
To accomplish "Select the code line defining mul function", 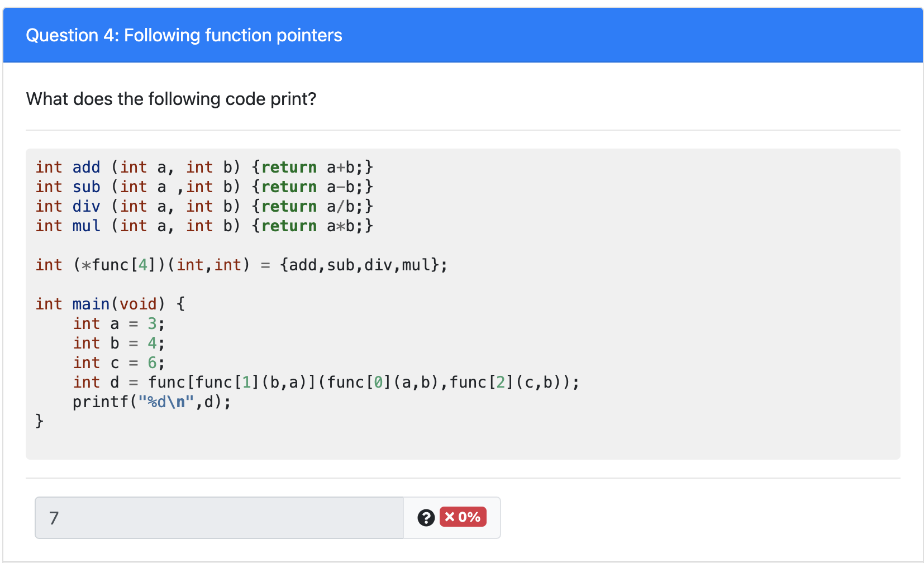I will pos(204,226).
